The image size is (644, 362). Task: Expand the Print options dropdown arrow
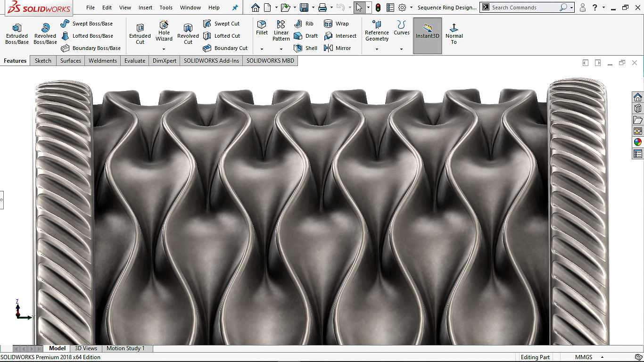coord(331,8)
